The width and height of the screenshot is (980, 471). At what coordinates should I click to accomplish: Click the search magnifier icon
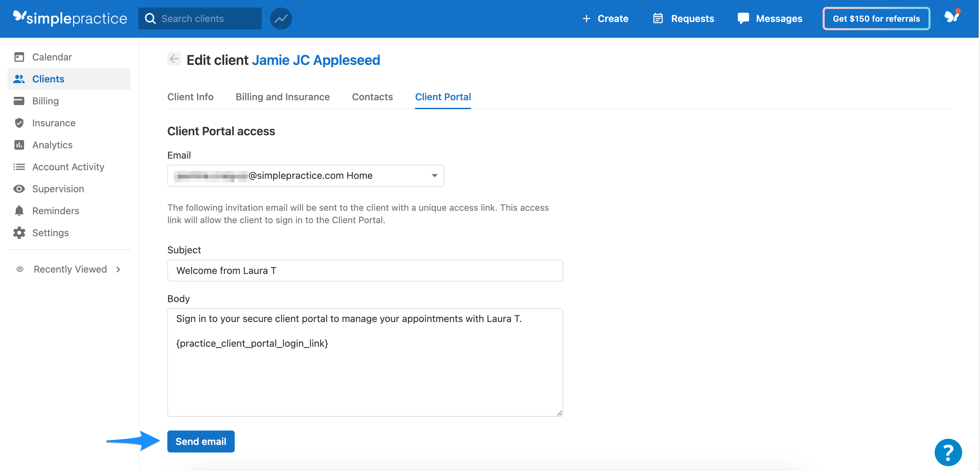[x=151, y=19]
